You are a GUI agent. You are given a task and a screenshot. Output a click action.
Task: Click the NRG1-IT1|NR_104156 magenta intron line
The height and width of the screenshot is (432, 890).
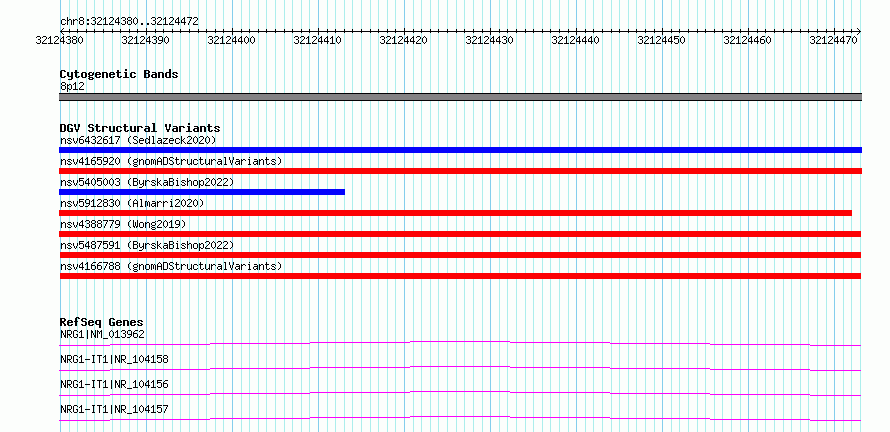coord(460,393)
